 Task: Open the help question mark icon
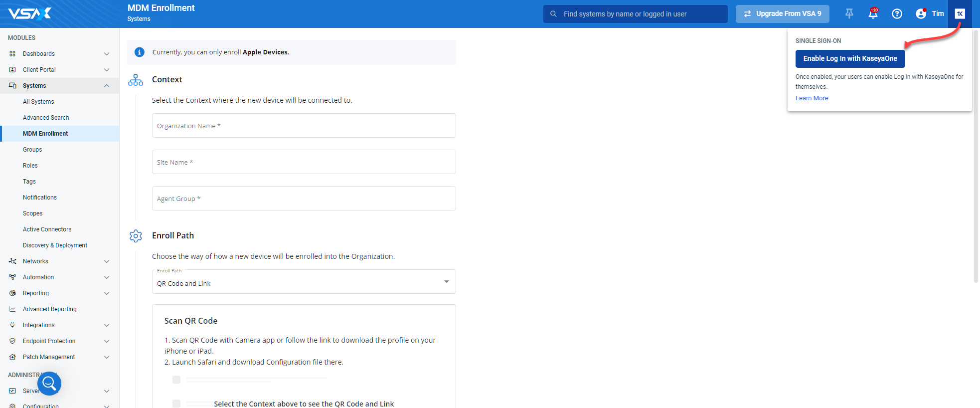[897, 14]
